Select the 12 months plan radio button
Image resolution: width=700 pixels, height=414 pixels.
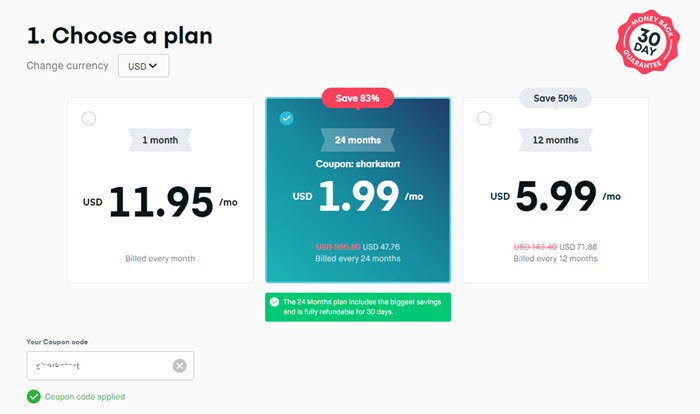[x=484, y=119]
